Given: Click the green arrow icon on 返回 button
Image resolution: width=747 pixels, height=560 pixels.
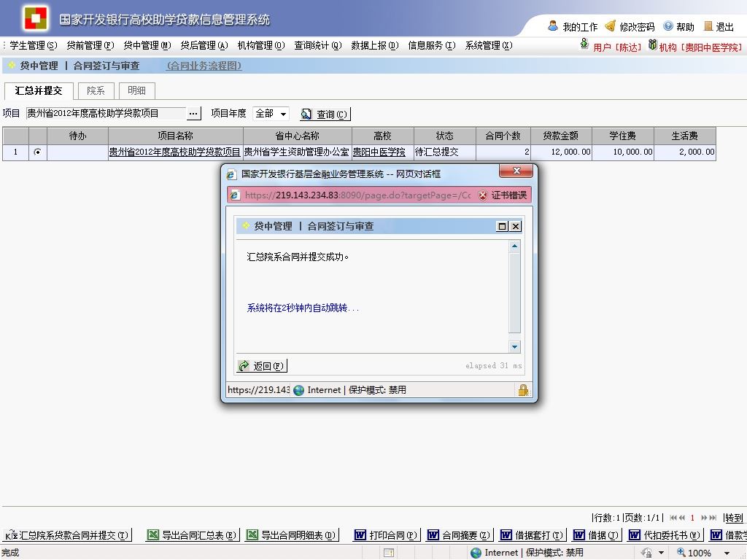Looking at the screenshot, I should (244, 366).
